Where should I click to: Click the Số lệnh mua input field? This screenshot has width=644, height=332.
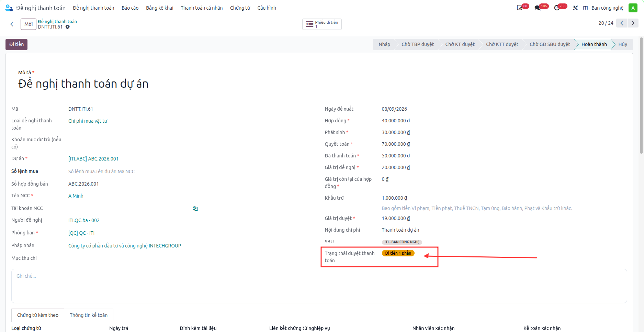coord(133,171)
